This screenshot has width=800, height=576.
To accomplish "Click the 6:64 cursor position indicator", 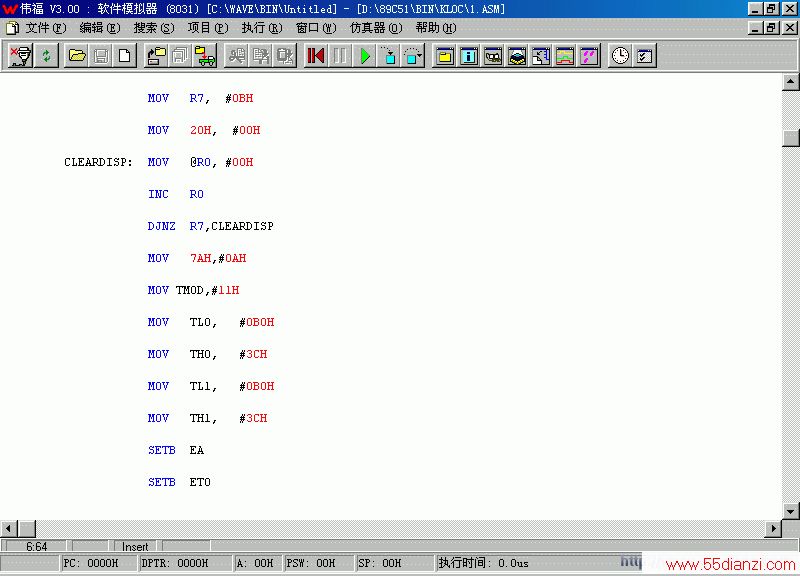I will pyautogui.click(x=36, y=546).
